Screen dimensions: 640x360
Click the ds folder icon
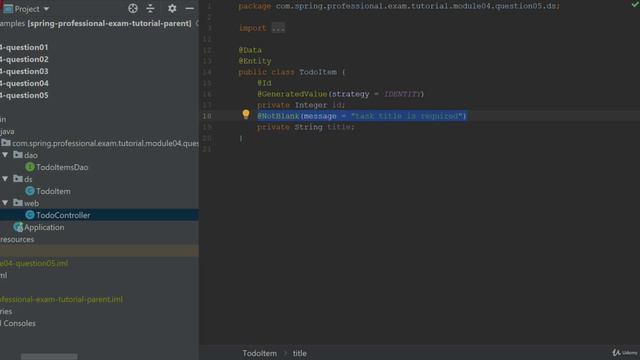(18, 179)
